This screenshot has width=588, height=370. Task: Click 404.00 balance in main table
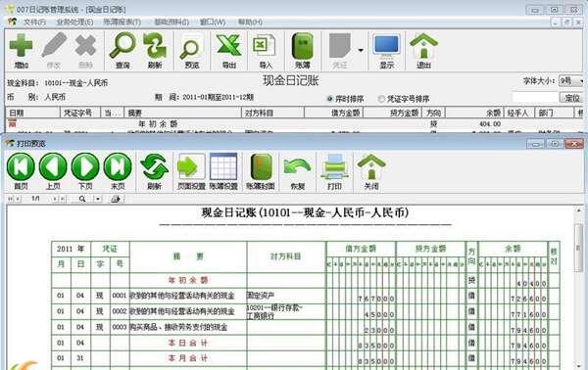[x=490, y=124]
